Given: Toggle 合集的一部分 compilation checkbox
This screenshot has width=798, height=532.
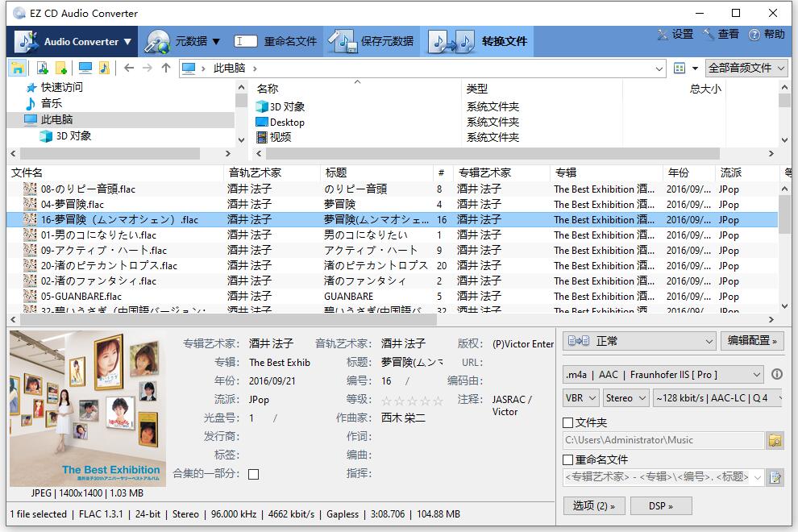Looking at the screenshot, I should tap(253, 474).
